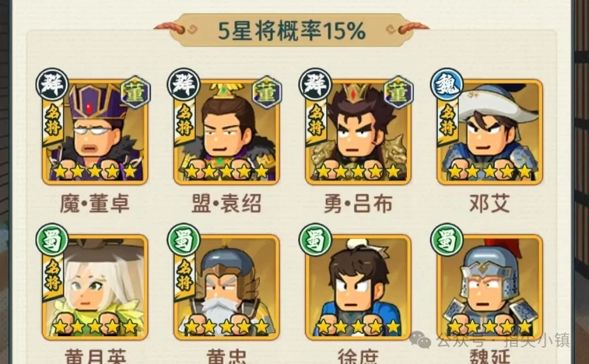Click the 5星将概率15% banner
Screen dimensions: 589x364
pyautogui.click(x=291, y=30)
